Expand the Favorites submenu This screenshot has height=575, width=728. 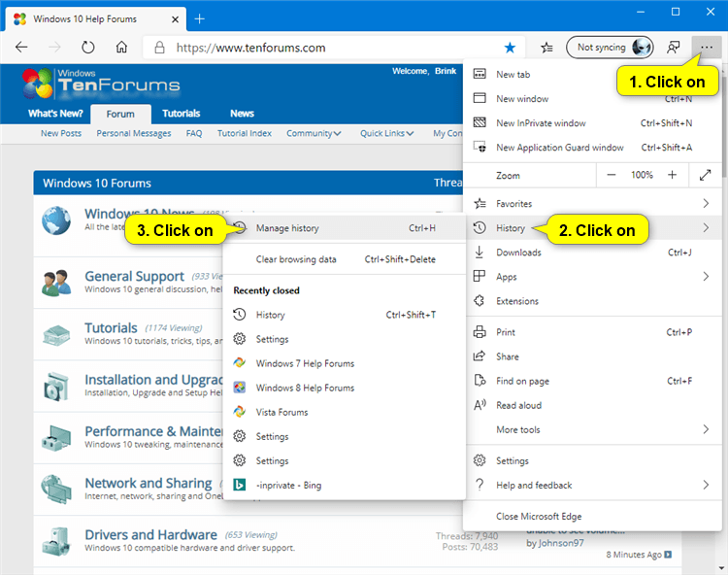click(592, 203)
